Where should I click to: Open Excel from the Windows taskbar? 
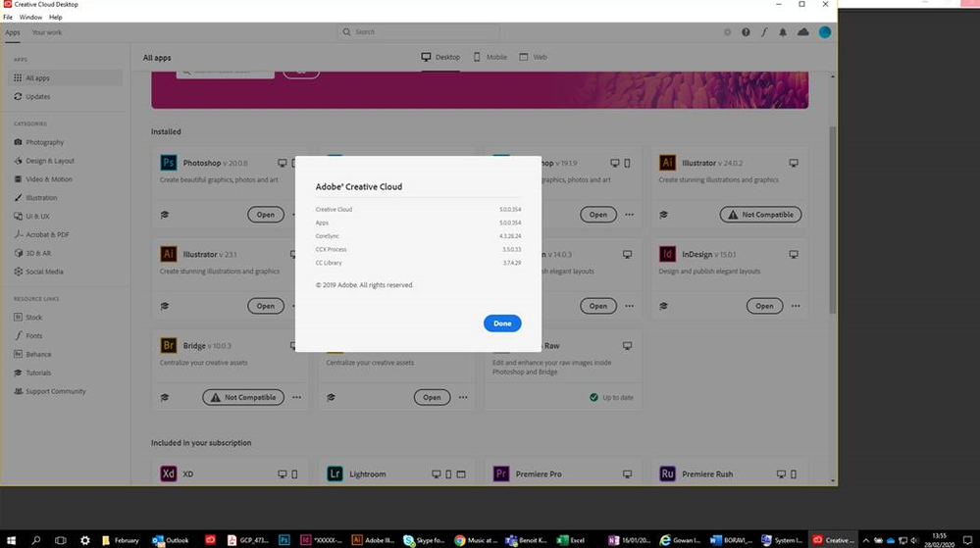coord(571,540)
